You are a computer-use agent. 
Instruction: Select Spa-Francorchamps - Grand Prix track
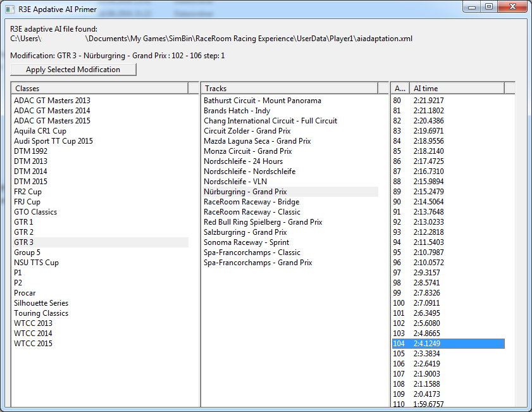click(x=290, y=263)
